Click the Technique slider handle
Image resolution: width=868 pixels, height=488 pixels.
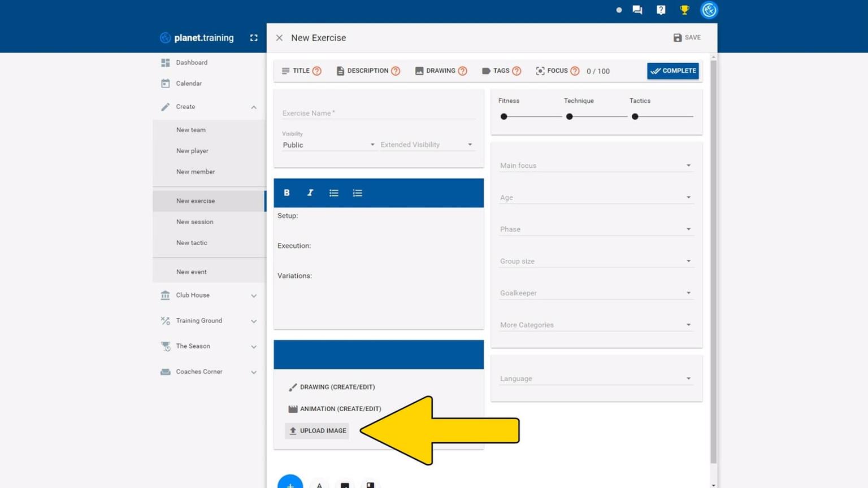[570, 116]
